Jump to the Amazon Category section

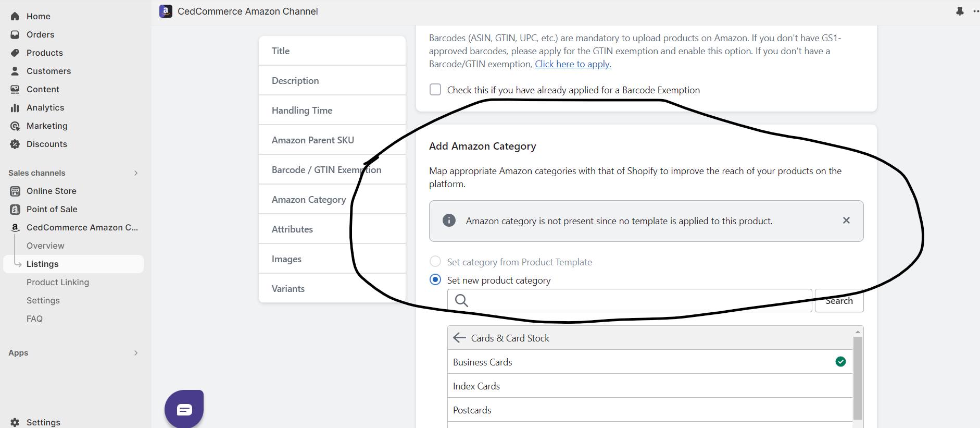pyautogui.click(x=332, y=199)
